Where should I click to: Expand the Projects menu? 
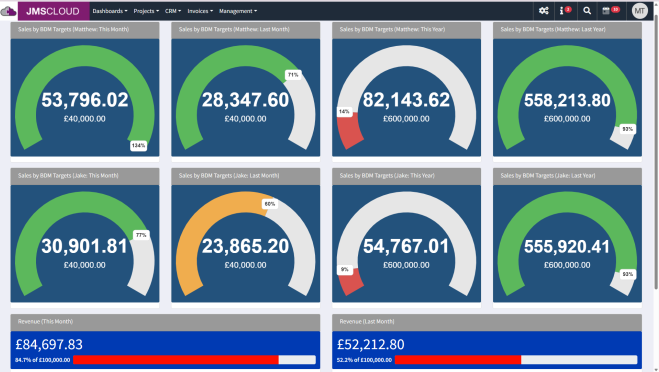146,11
